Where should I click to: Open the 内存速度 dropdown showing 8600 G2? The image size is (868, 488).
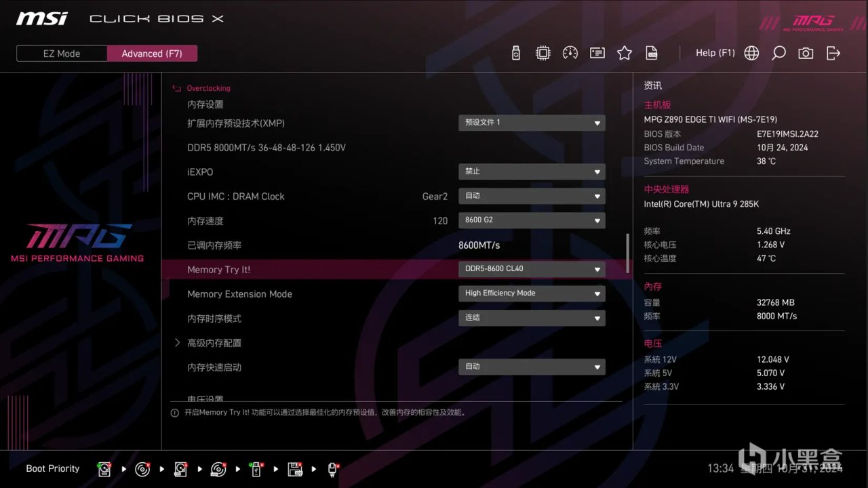(532, 220)
